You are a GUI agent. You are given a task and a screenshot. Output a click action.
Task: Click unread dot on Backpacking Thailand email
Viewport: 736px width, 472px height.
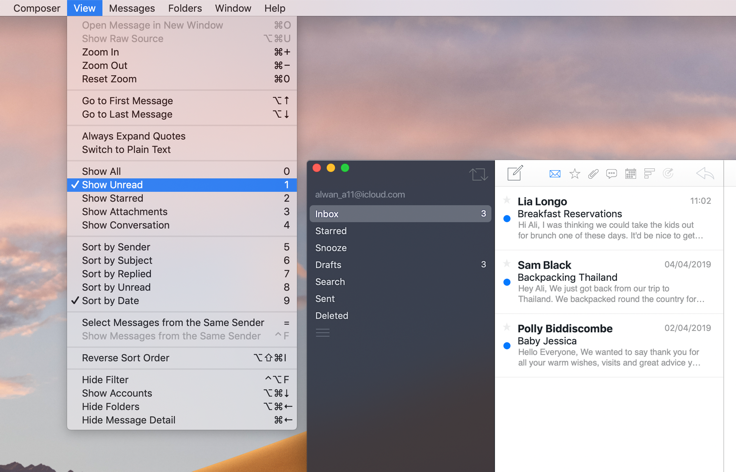coord(507,282)
